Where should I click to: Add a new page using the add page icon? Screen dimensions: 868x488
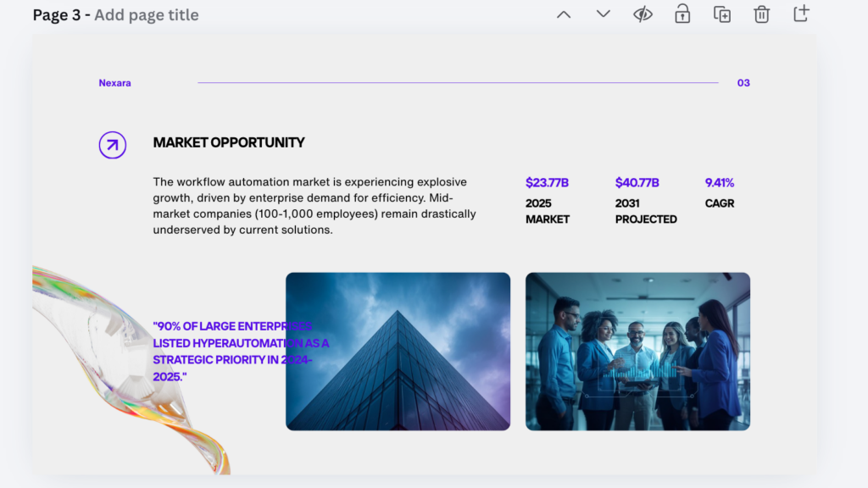pyautogui.click(x=800, y=14)
